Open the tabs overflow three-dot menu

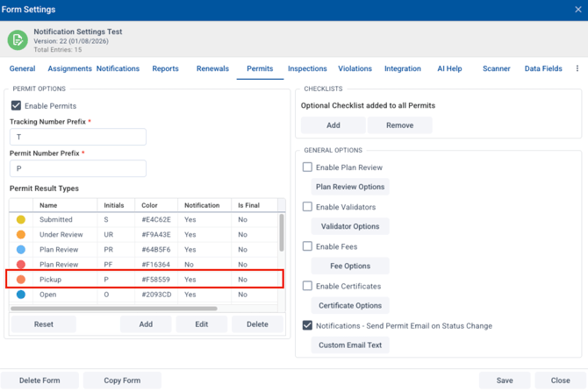click(x=577, y=68)
